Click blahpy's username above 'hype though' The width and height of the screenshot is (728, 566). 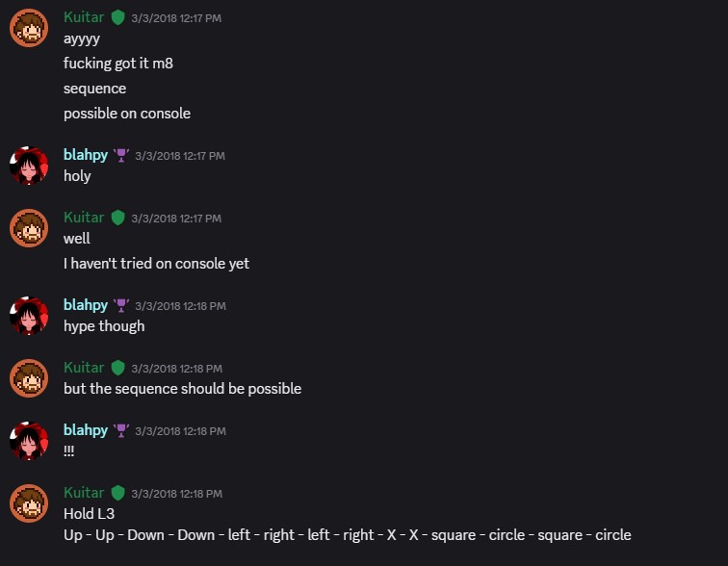(x=86, y=305)
